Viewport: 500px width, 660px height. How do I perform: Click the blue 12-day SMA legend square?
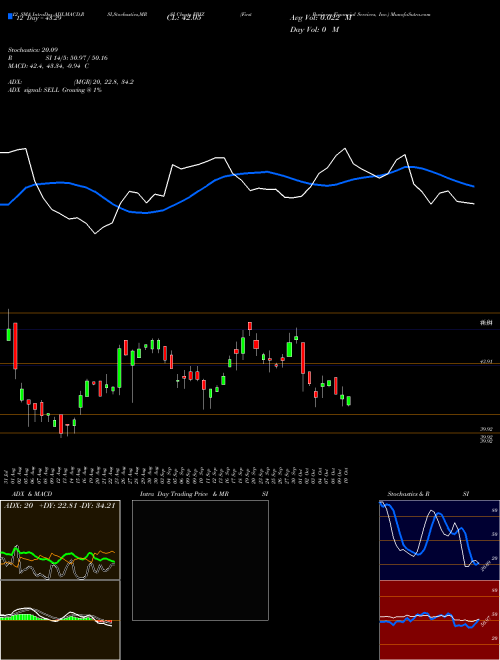[11, 16]
